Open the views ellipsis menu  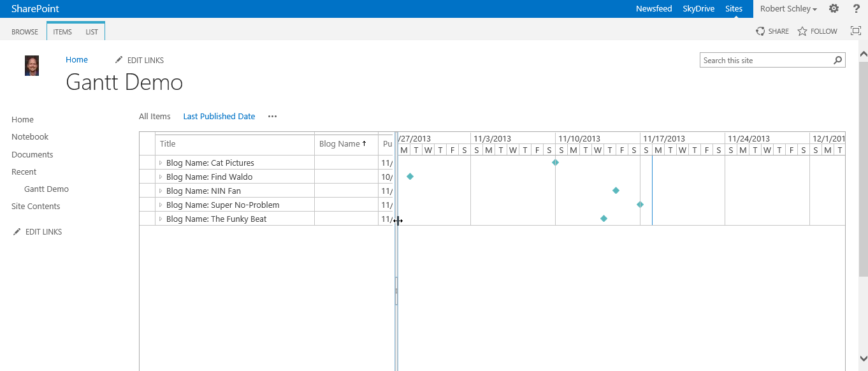[x=272, y=116]
